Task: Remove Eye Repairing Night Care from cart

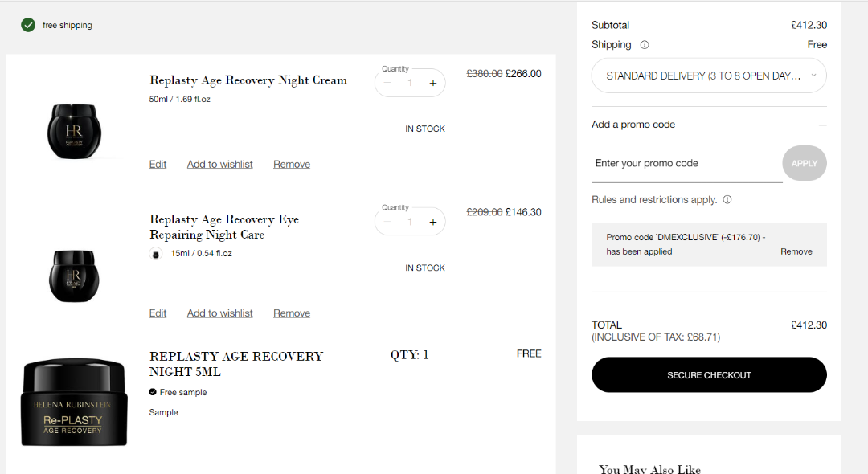Action: tap(291, 313)
